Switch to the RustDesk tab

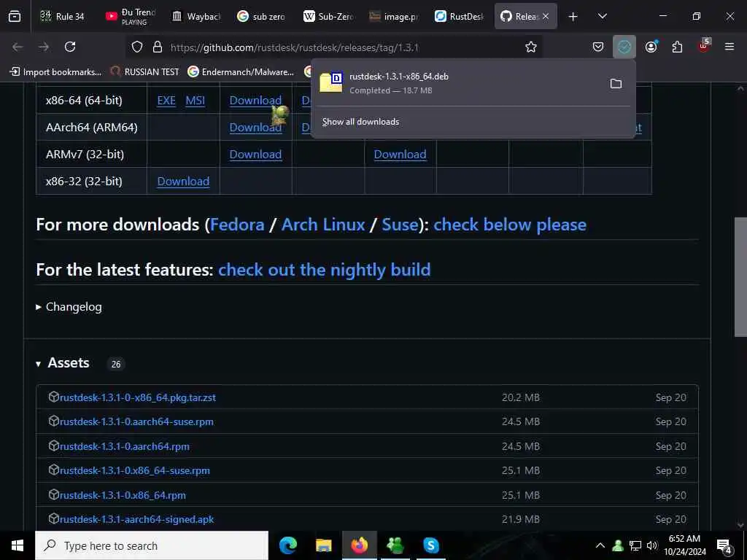point(460,16)
